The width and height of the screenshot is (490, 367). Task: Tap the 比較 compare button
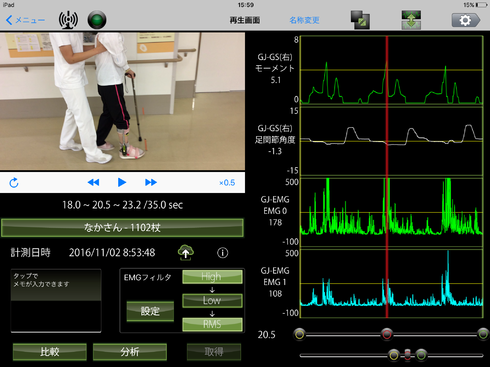[50, 352]
